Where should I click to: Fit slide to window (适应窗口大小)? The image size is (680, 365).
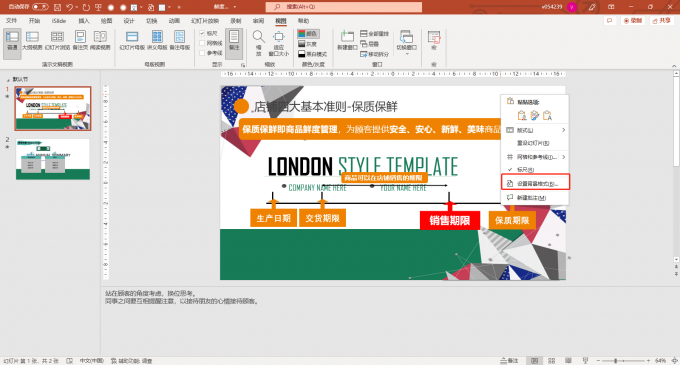coord(278,43)
